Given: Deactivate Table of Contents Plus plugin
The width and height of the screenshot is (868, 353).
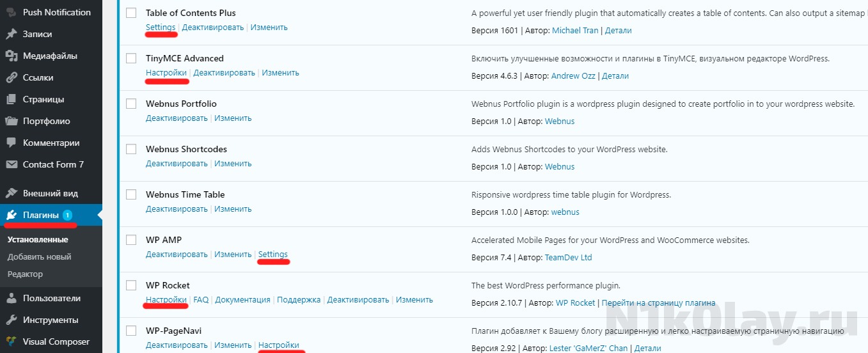Looking at the screenshot, I should tap(213, 27).
